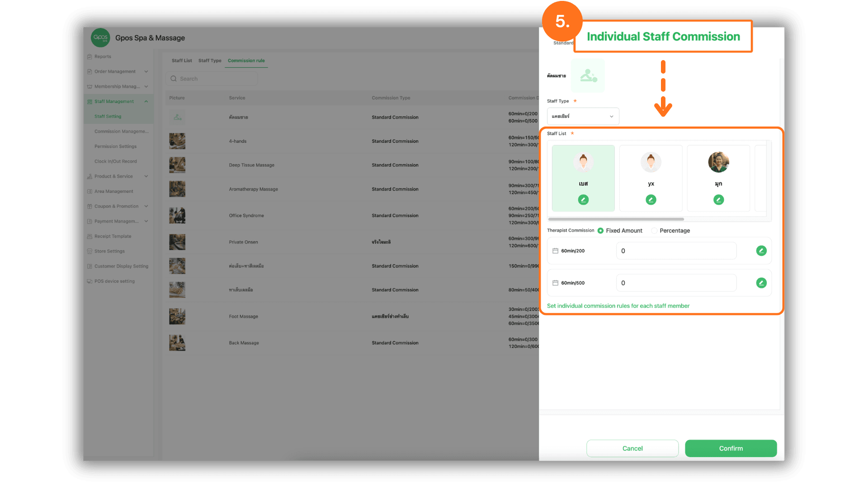
Task: Click the Store Settings sidebar icon
Action: pos(90,251)
